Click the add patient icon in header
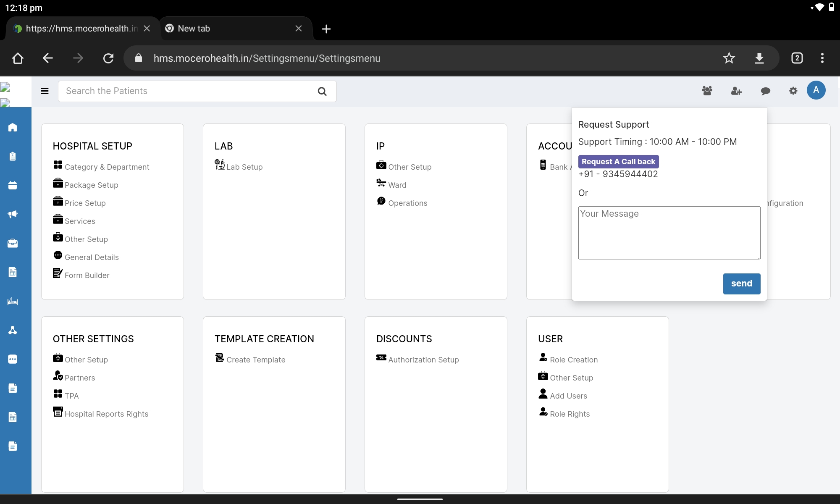The image size is (840, 504). coord(736,91)
